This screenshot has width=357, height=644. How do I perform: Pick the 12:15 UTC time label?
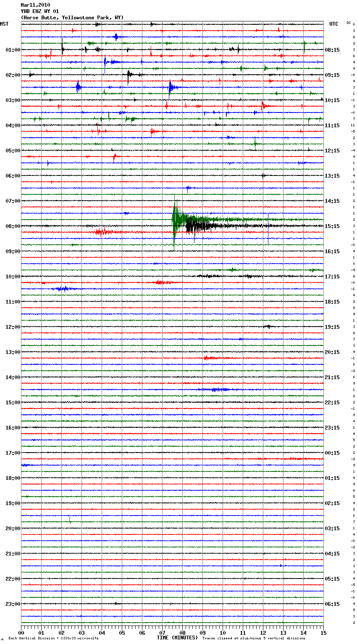click(332, 151)
